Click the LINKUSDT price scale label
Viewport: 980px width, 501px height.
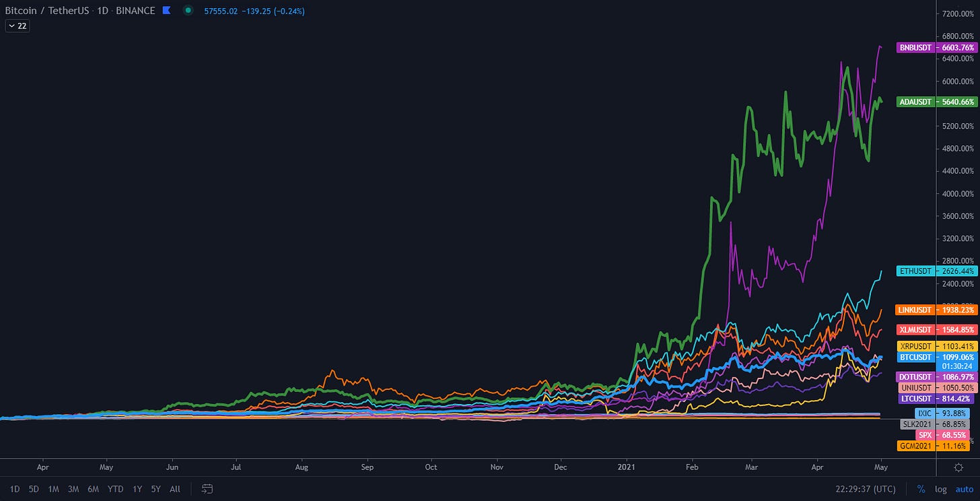tap(936, 310)
